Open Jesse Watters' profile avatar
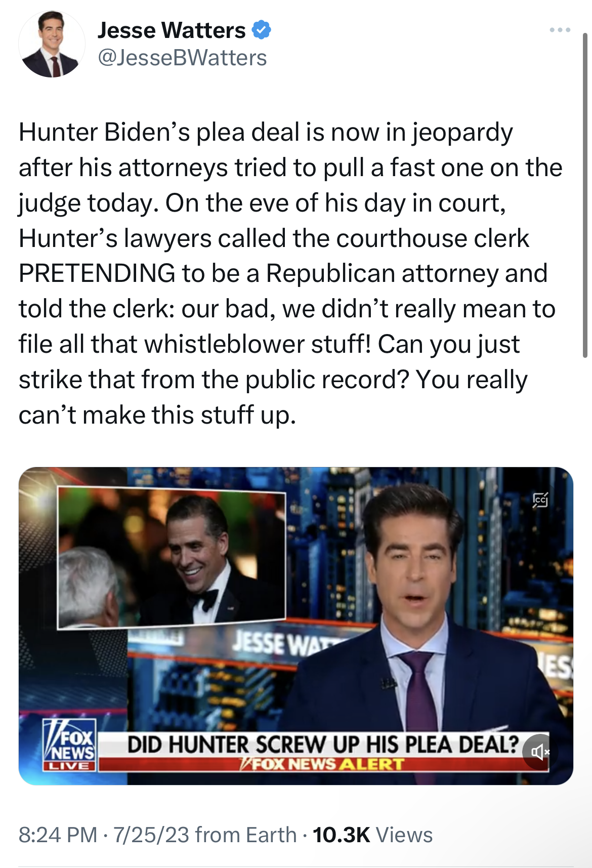Viewport: 592px width, 868px height. 52,44
